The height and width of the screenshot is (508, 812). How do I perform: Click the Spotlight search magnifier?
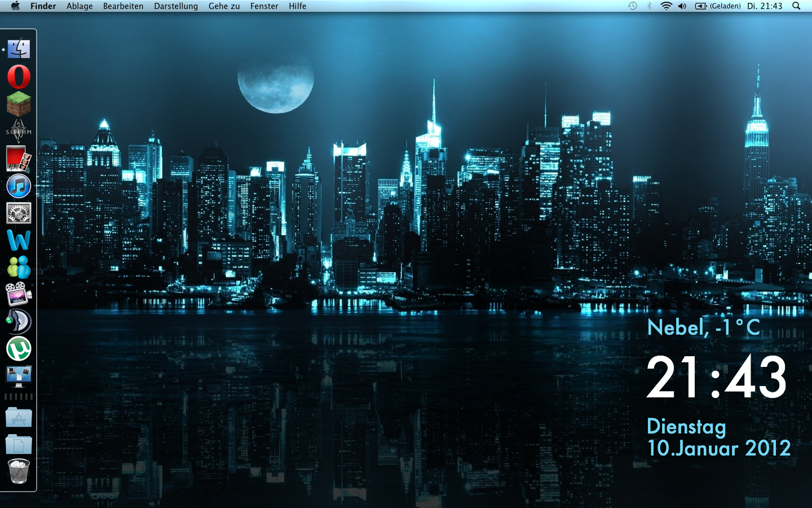click(796, 6)
